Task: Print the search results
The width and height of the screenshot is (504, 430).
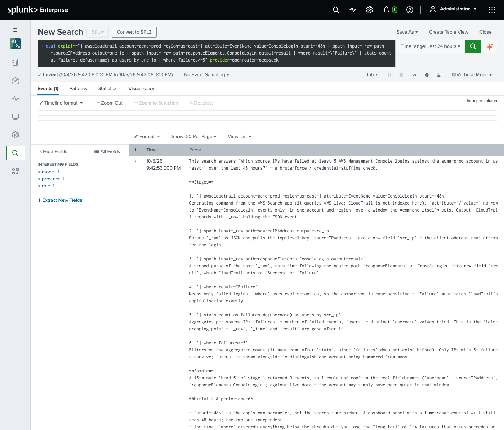Action: 427,75
